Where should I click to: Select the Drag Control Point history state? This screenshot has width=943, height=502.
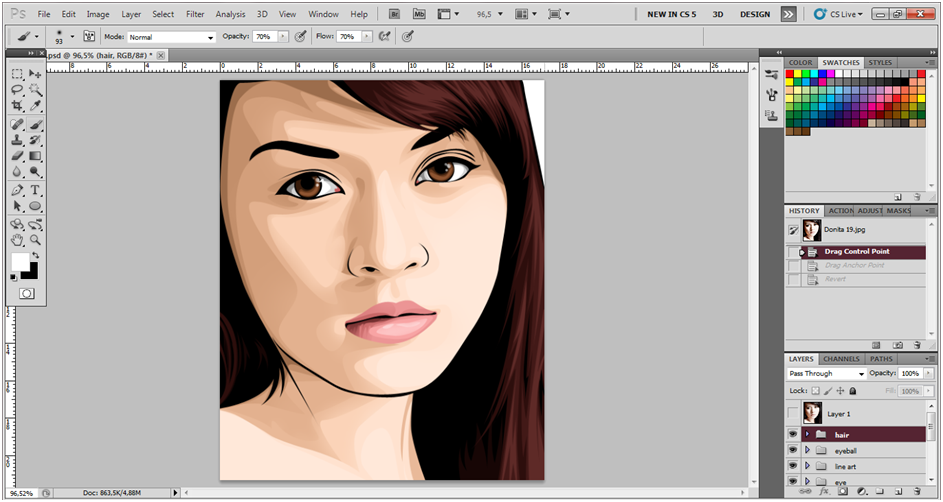[x=856, y=252]
